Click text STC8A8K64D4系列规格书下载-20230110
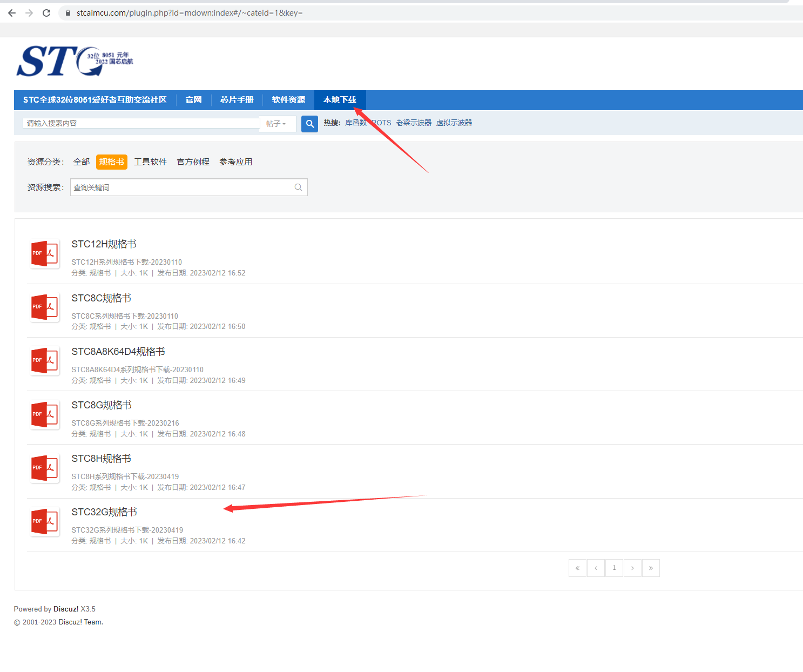 (138, 369)
